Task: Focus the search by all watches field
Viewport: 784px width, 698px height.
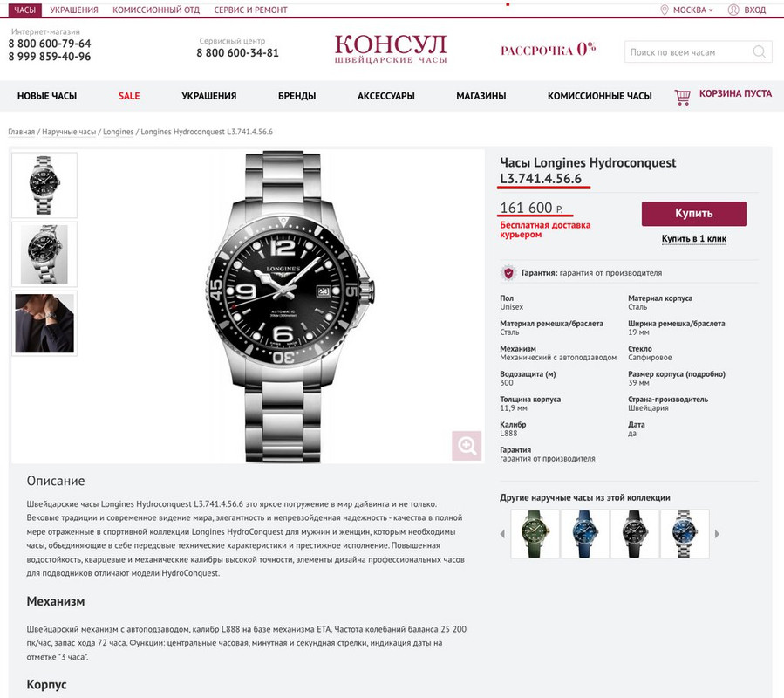Action: (x=688, y=52)
